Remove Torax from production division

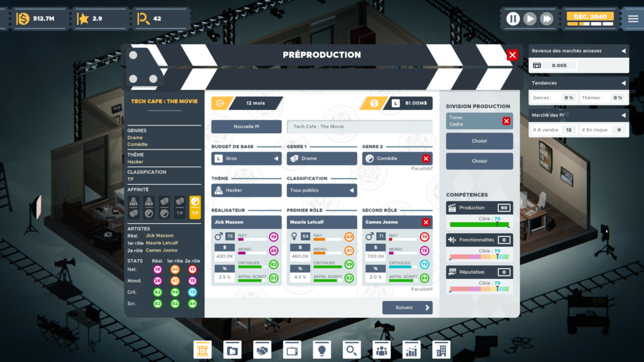tap(506, 121)
